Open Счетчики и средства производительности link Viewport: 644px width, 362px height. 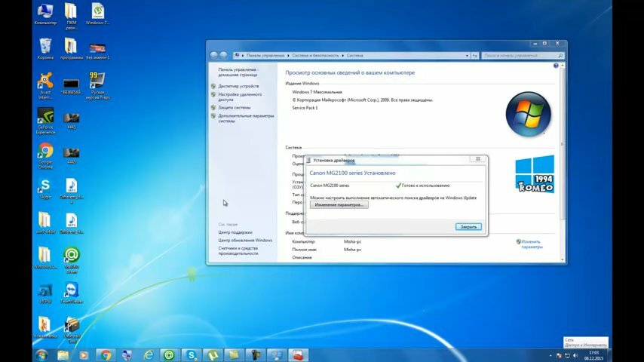[238, 250]
